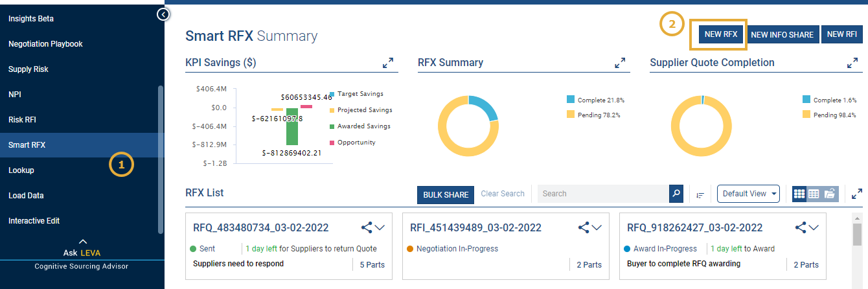
Task: Expand options chevron on RFQ_918262427_03-02-2022 card
Action: coord(814,227)
